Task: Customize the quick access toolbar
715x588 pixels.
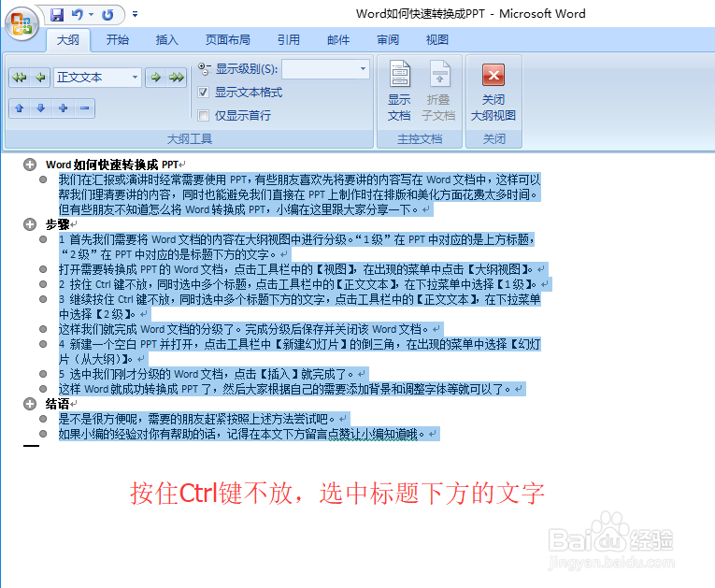Action: [x=135, y=15]
